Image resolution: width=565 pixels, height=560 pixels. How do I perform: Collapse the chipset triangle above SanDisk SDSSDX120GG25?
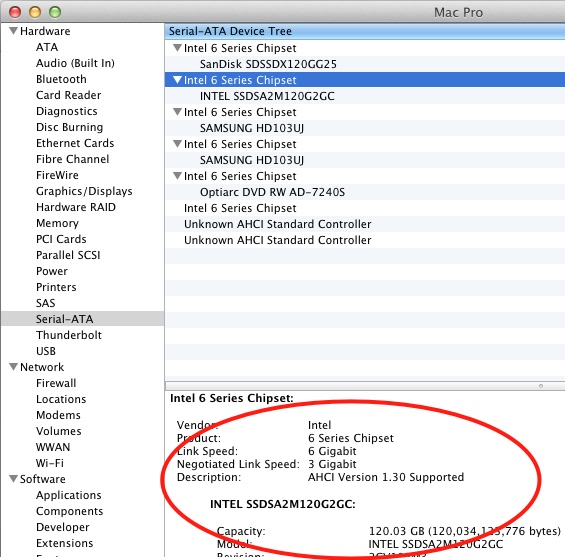pos(177,48)
